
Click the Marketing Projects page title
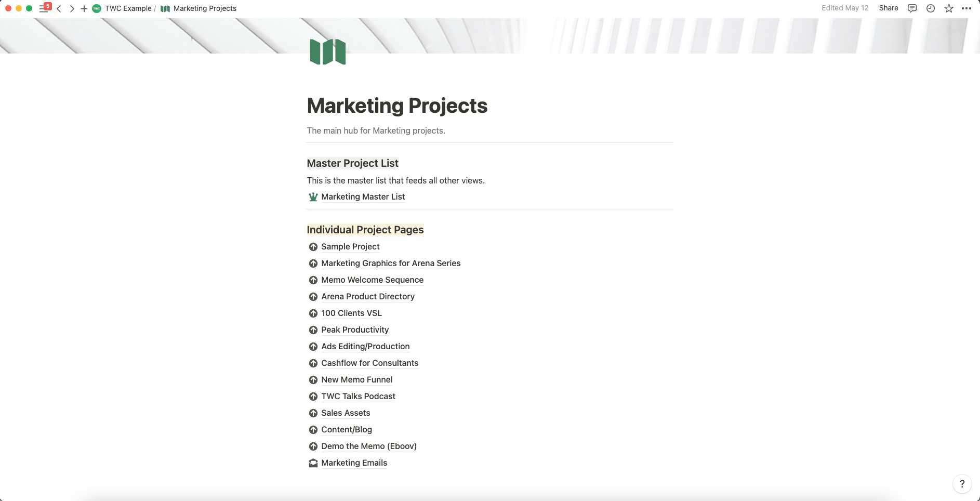[397, 106]
